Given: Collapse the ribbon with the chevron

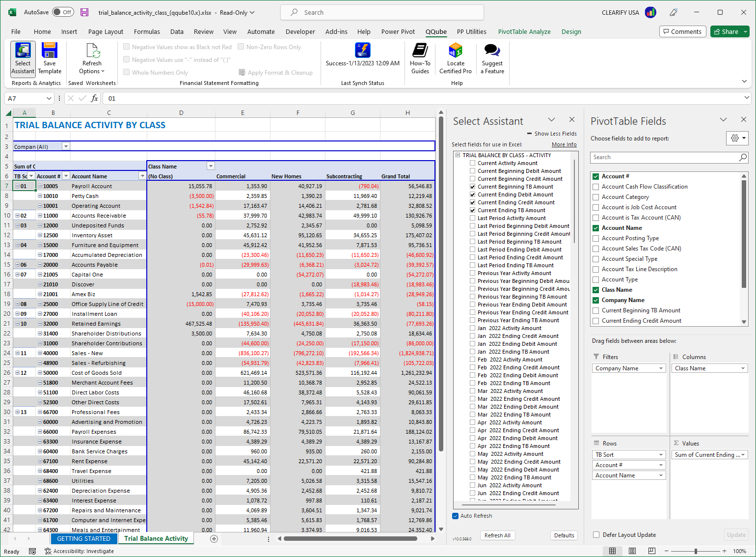Looking at the screenshot, I should (745, 82).
